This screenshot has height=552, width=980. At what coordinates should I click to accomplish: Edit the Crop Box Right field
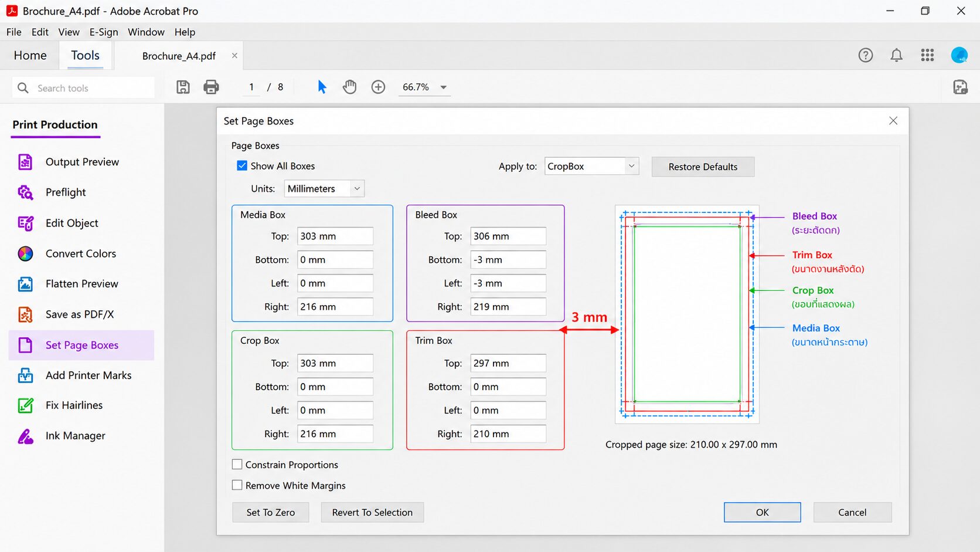click(x=335, y=434)
